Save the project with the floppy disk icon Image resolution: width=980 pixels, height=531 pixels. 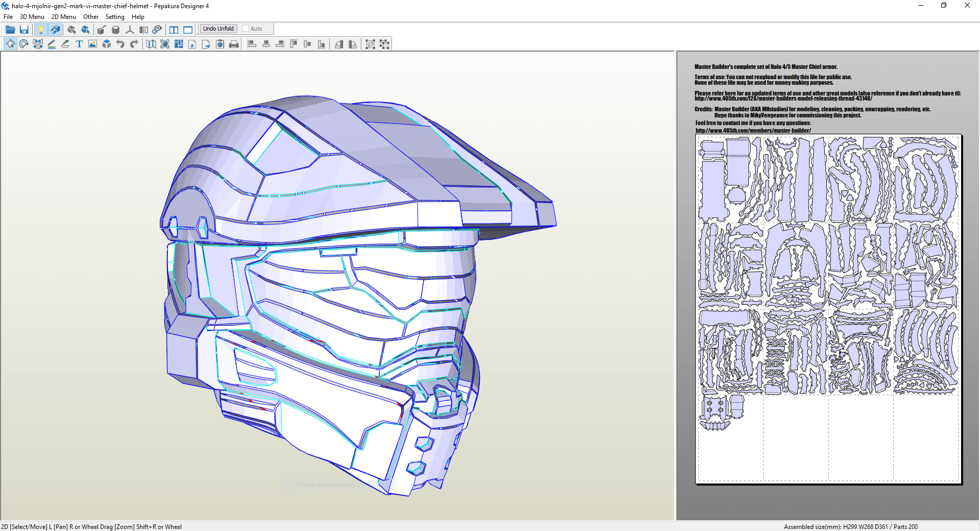(24, 30)
